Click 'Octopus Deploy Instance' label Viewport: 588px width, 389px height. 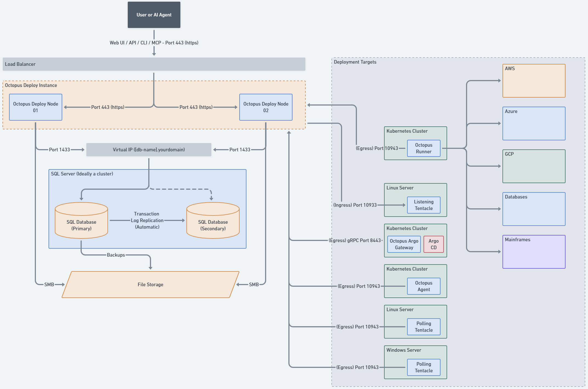coord(31,85)
